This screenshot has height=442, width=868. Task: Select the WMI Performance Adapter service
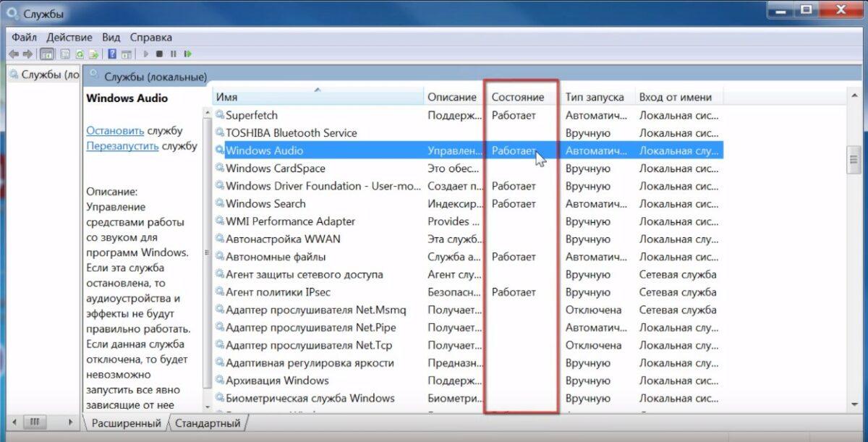[x=468, y=221]
